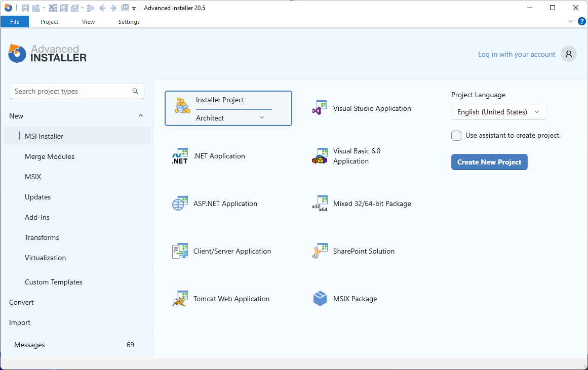The image size is (588, 370).
Task: Select MSI Installer in the sidebar
Action: coord(77,136)
